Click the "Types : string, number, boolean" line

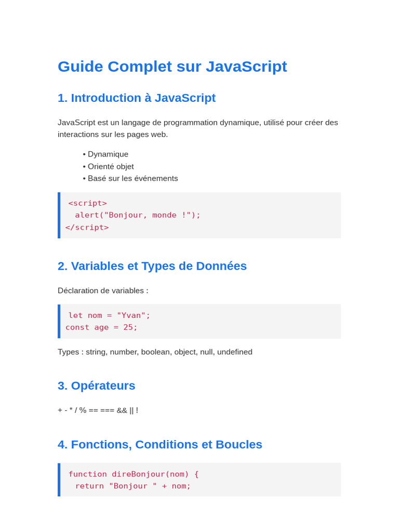pyautogui.click(x=155, y=352)
